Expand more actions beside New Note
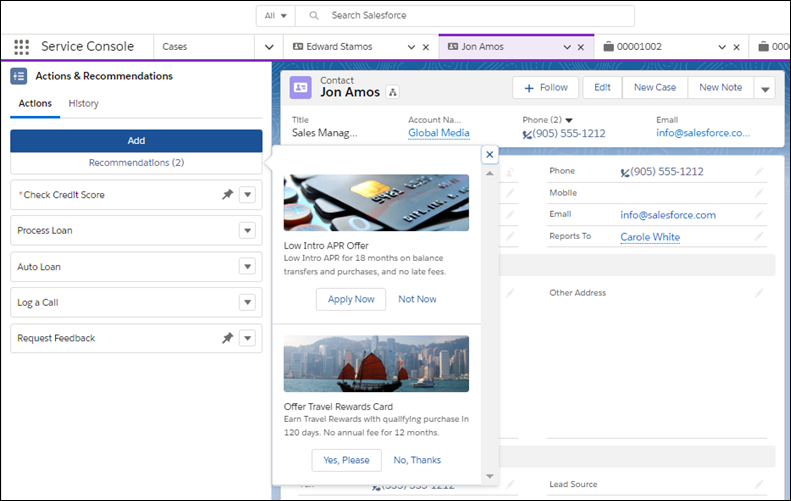 (x=765, y=88)
